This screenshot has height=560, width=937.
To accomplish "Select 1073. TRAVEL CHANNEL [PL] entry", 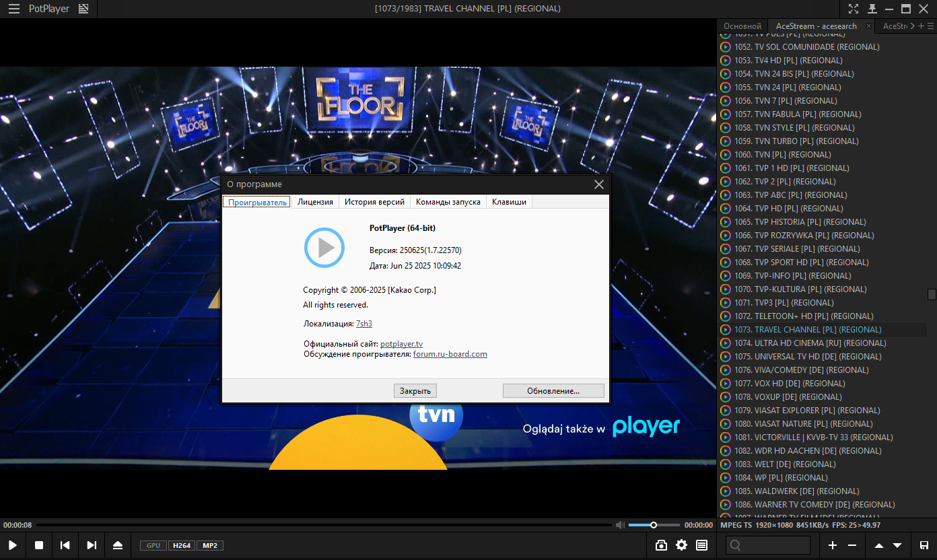I will [822, 330].
